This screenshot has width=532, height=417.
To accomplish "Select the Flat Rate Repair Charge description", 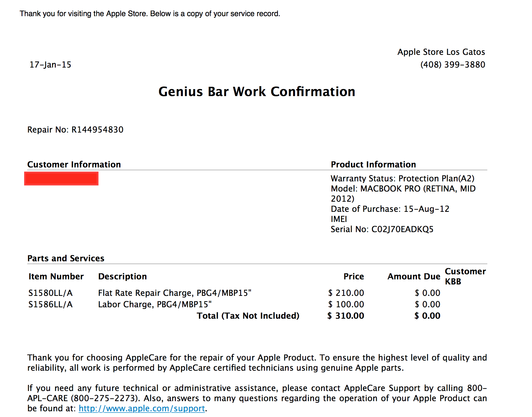I will coord(175,293).
